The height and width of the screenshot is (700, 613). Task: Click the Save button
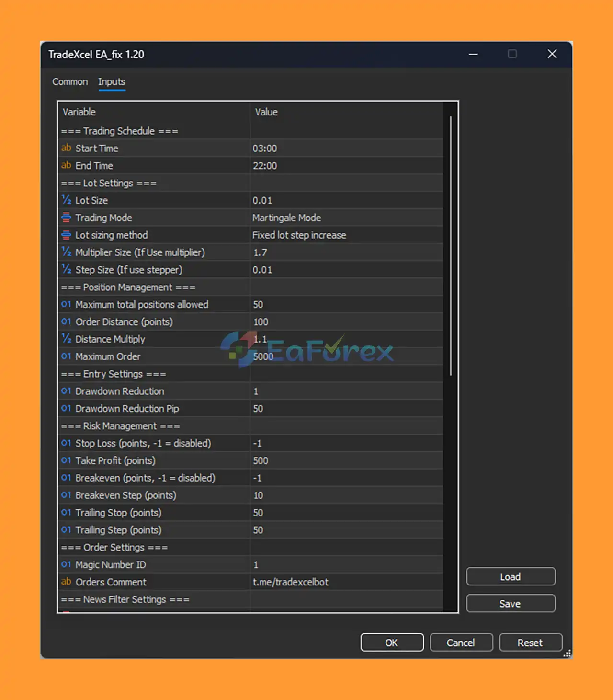pyautogui.click(x=511, y=603)
